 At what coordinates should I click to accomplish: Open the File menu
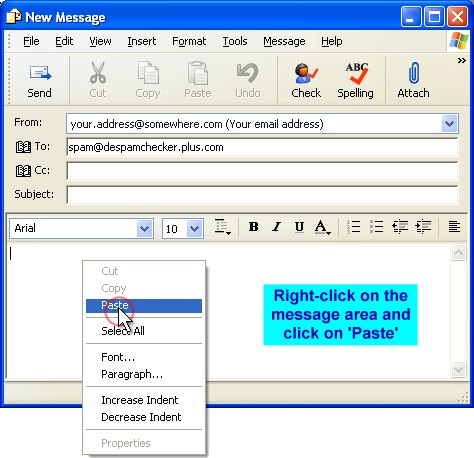click(31, 41)
